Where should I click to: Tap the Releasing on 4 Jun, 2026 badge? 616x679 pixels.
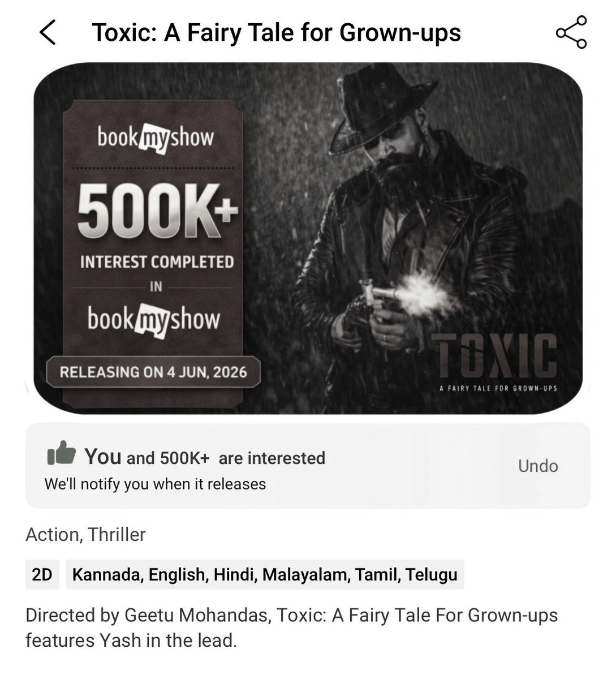[153, 372]
